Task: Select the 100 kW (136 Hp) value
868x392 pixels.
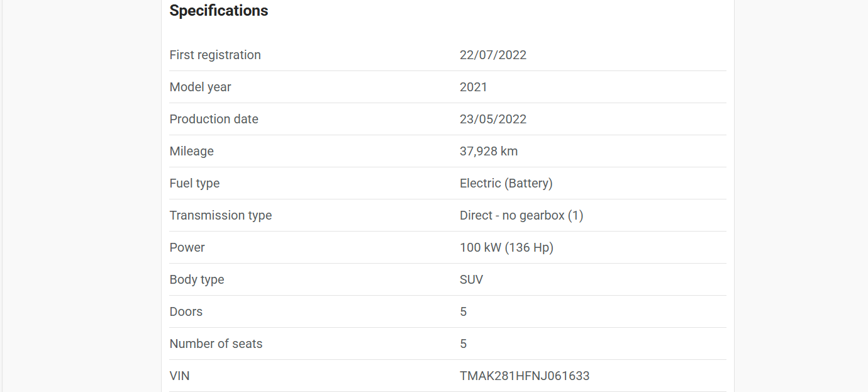Action: [x=506, y=247]
